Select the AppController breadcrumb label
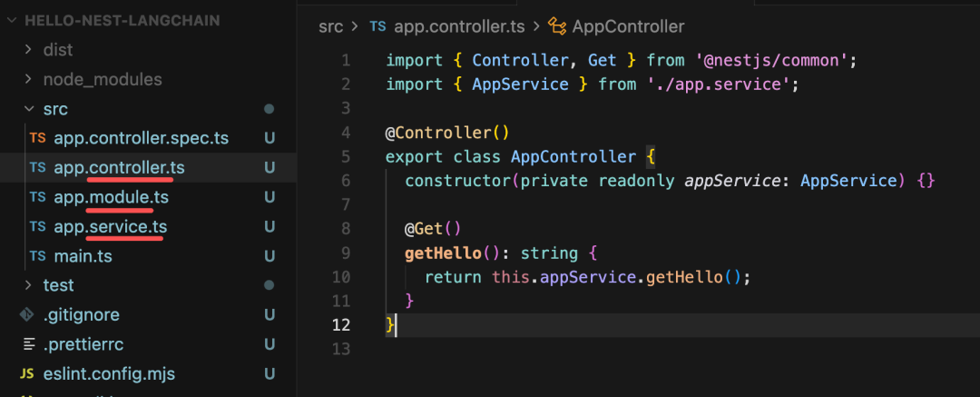Screen dimensions: 980x397 (628, 26)
